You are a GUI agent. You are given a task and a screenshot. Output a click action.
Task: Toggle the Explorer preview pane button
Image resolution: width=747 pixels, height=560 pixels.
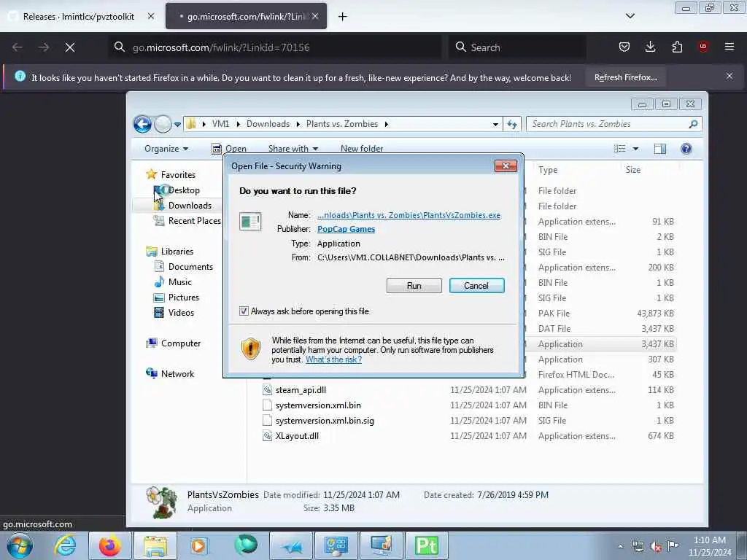coord(659,149)
